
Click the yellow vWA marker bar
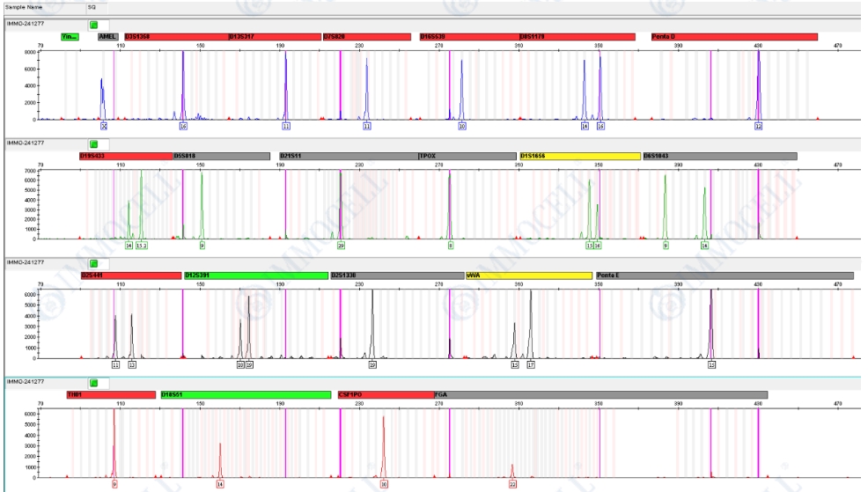point(528,275)
